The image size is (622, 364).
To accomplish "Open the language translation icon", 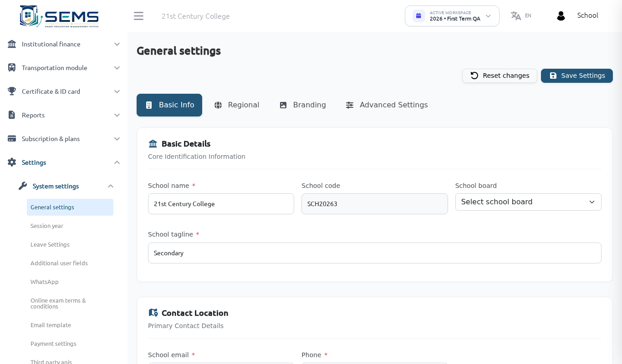I will [516, 15].
